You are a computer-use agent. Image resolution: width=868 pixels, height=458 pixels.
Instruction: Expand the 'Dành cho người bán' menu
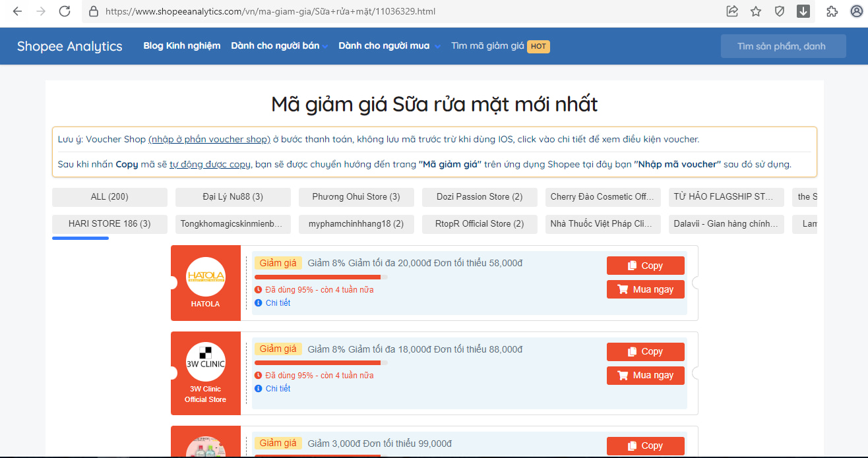click(279, 46)
